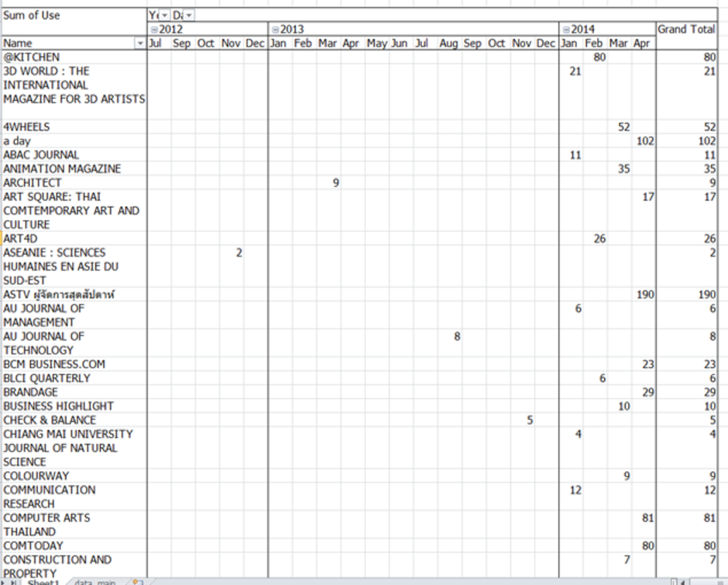Select the 3D WORLD magazine row label
728x585 pixels.
click(x=74, y=85)
